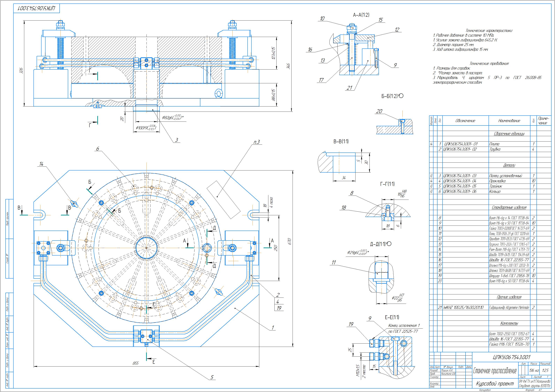Click the Д–Д(1:1) section view label
This screenshot has width=555, height=392.
[378, 244]
